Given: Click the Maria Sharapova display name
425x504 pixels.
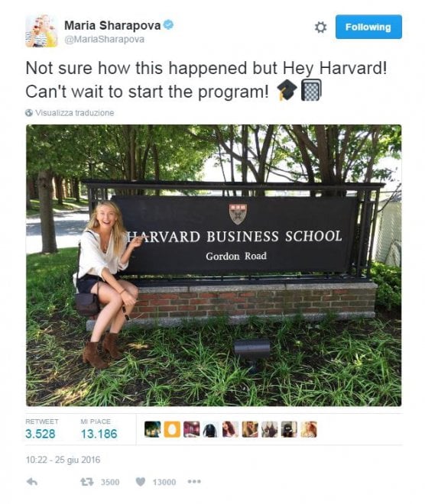Looking at the screenshot, I should click(x=112, y=25).
